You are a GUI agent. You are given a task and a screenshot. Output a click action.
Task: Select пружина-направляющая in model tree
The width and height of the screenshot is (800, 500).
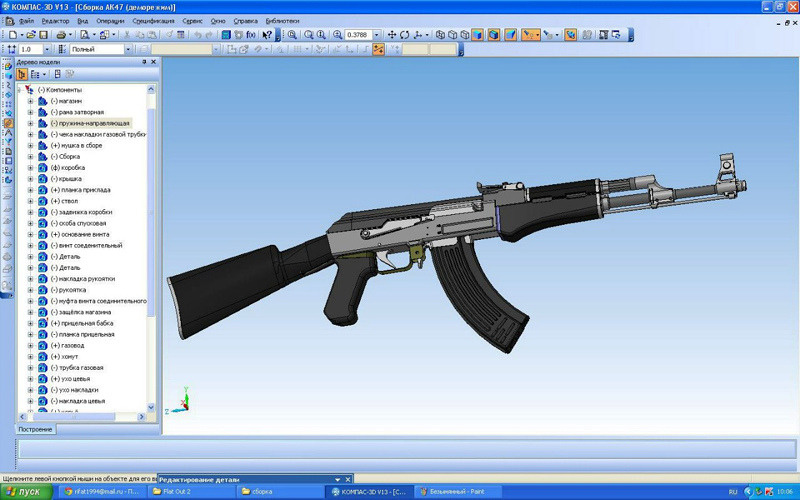(x=90, y=123)
